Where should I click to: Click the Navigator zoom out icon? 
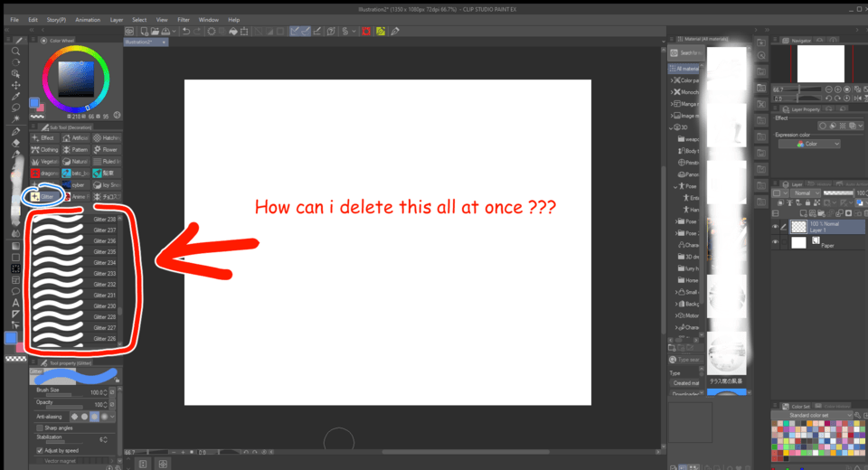(x=829, y=89)
